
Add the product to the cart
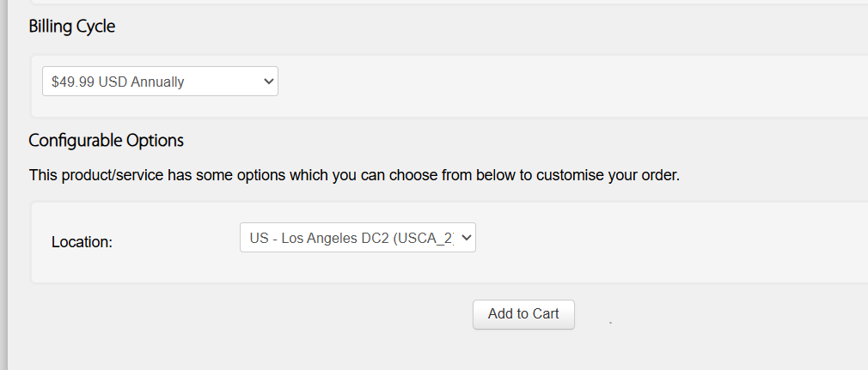tap(523, 314)
